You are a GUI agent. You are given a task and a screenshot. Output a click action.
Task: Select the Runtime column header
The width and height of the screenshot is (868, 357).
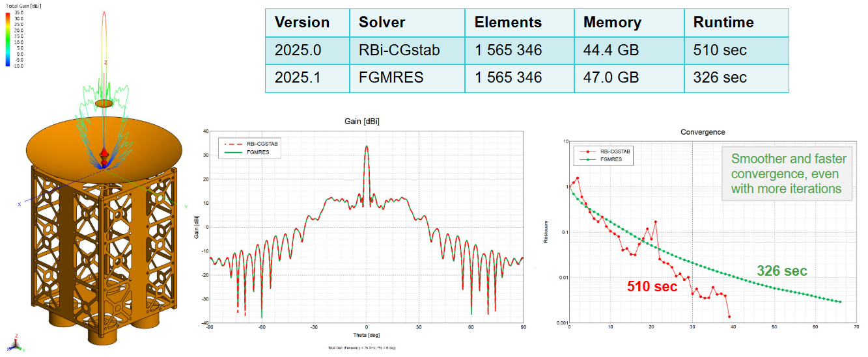[723, 22]
